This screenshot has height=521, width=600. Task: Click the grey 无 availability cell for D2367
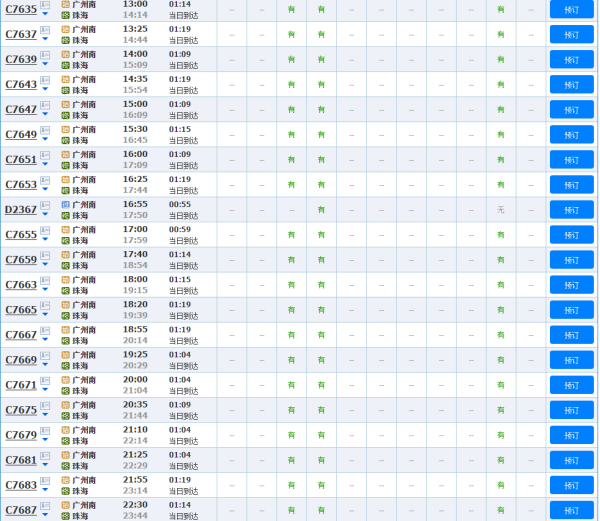[501, 210]
